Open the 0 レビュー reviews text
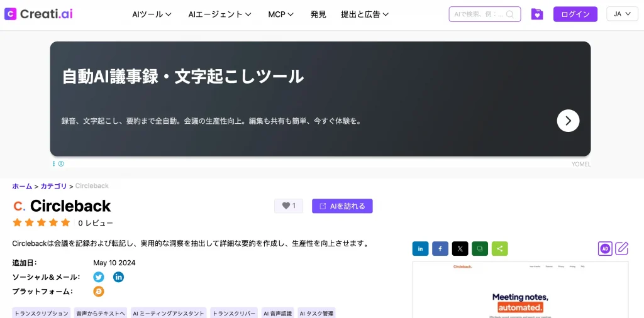The width and height of the screenshot is (644, 318). 96,223
